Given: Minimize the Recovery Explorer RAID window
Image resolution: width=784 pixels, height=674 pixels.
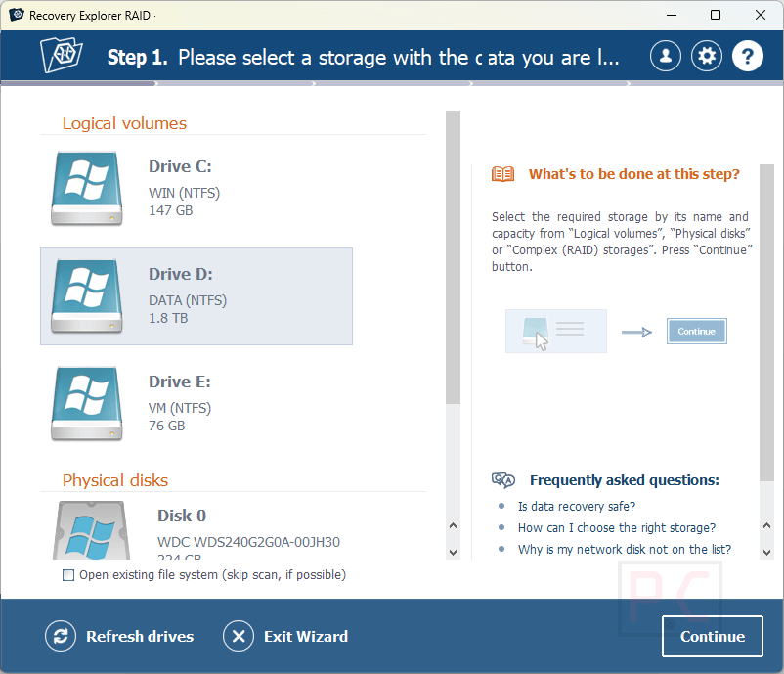Looking at the screenshot, I should coord(672,15).
